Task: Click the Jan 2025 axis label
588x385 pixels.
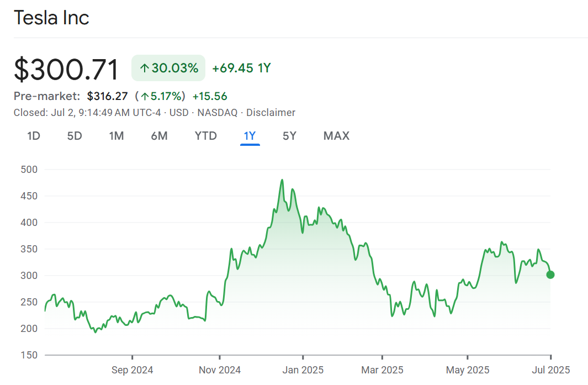Action: pos(303,370)
